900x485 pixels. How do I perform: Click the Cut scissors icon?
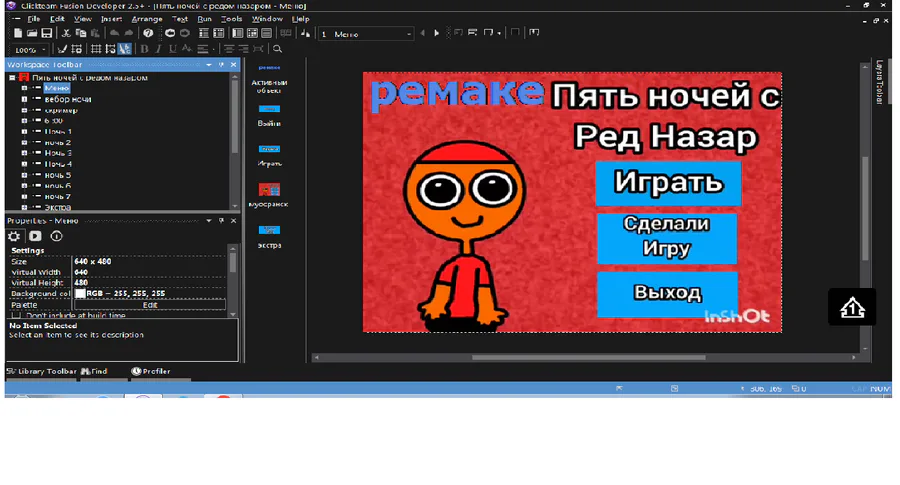pyautogui.click(x=66, y=33)
